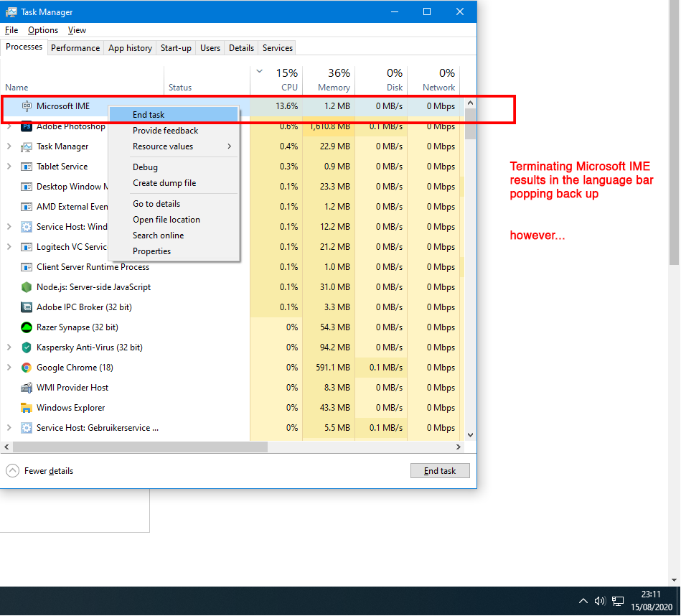Open the File menu

click(x=11, y=30)
